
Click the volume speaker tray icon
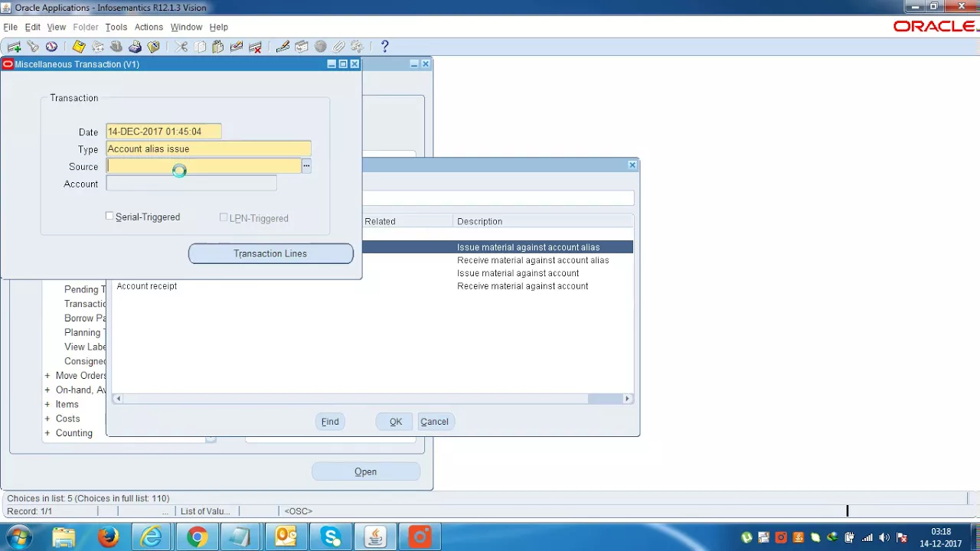pos(884,537)
